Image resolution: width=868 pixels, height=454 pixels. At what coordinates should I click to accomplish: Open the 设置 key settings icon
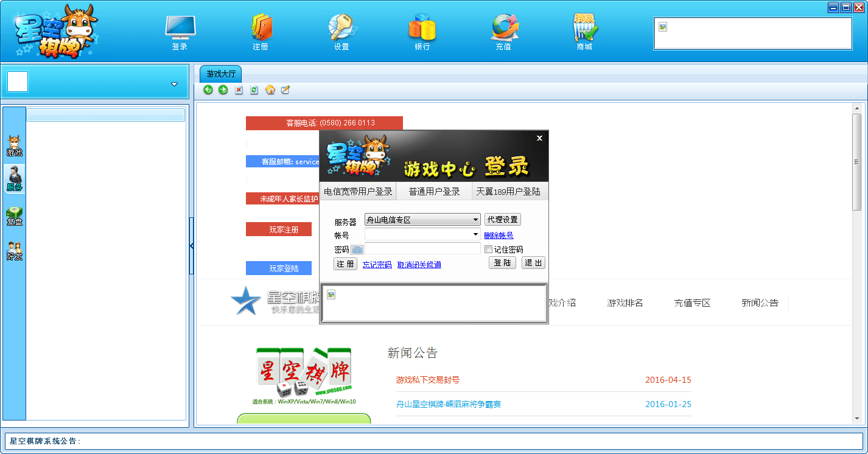(341, 32)
